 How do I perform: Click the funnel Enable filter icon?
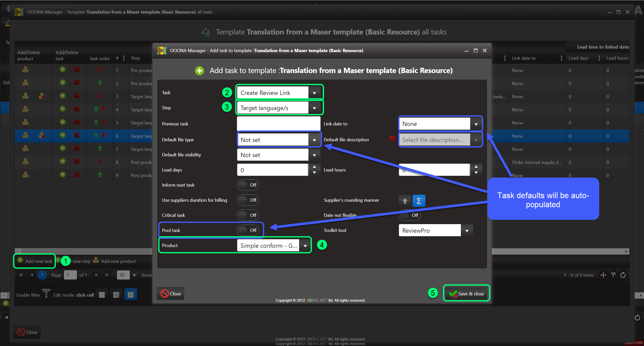click(46, 293)
